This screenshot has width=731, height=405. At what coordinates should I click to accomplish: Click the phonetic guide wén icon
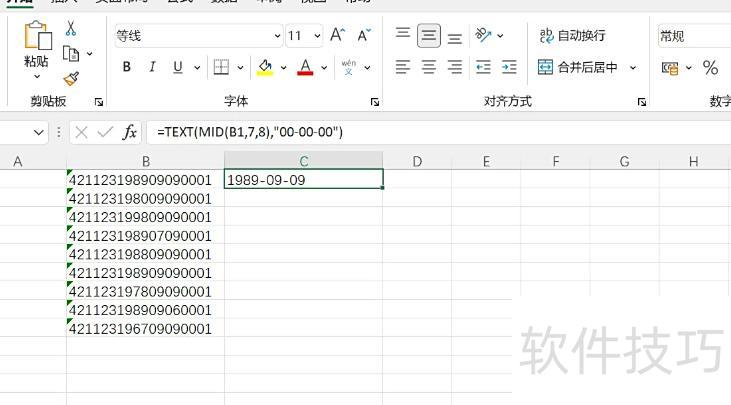[x=349, y=67]
